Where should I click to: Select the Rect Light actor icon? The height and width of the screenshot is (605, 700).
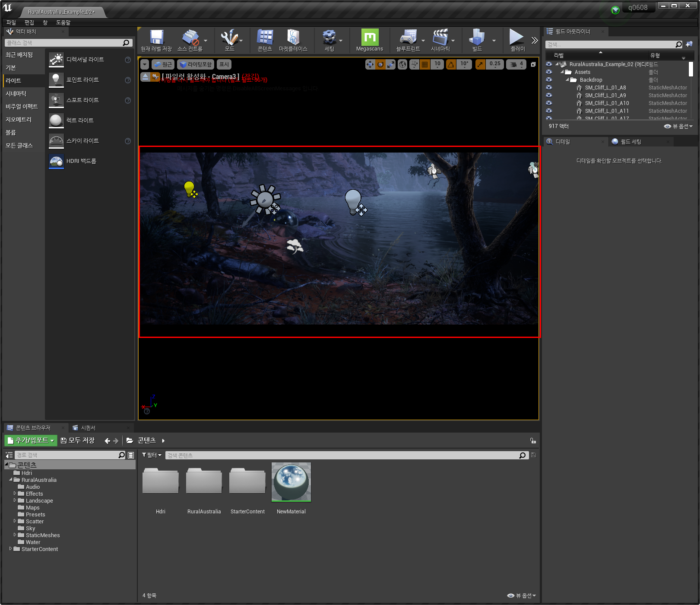pyautogui.click(x=56, y=121)
